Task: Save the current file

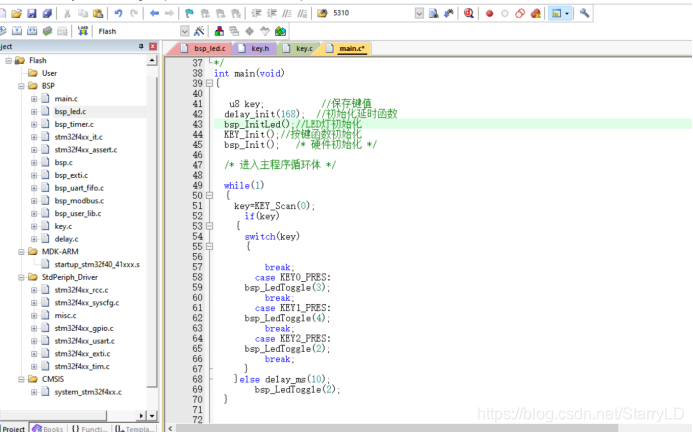Action: click(x=32, y=13)
